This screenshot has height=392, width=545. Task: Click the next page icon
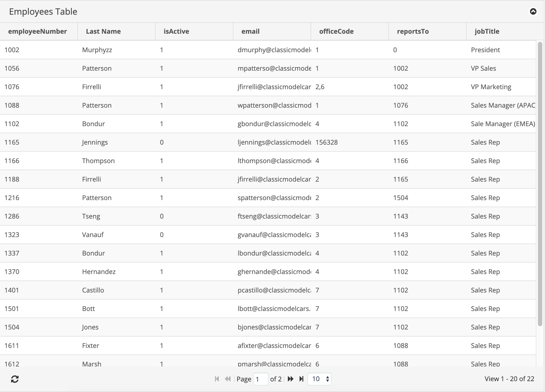[x=290, y=379]
